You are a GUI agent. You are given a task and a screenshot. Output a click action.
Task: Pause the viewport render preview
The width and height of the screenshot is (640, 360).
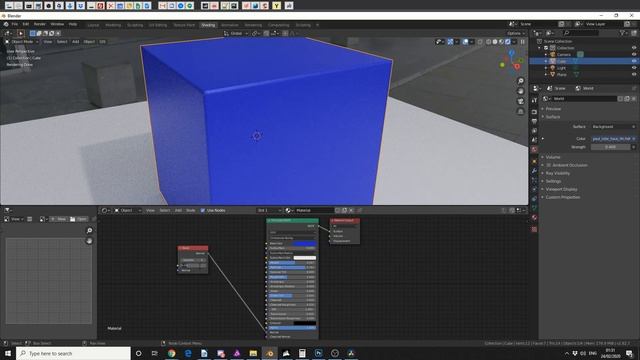pos(522,42)
